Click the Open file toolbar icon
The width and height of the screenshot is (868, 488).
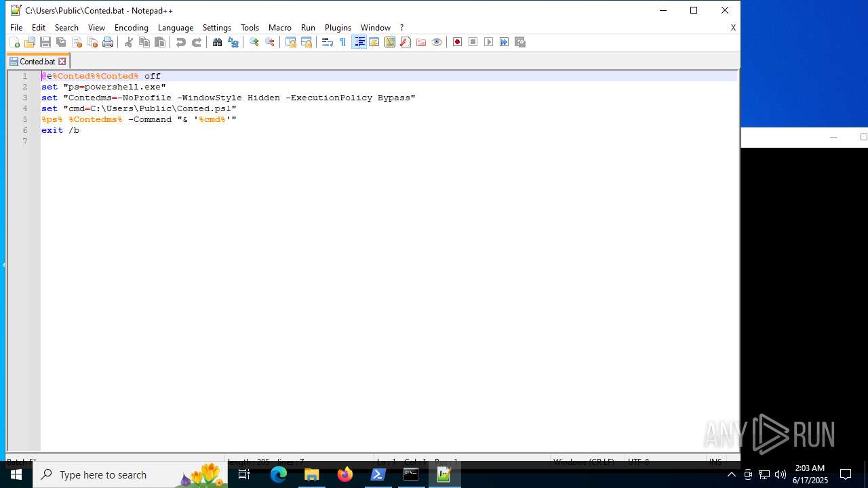[x=30, y=42]
